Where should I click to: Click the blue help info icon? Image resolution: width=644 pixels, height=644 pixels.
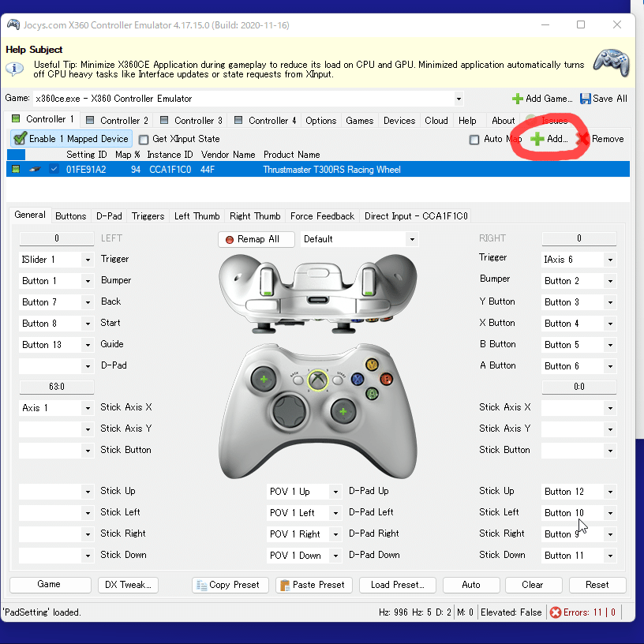coord(15,68)
